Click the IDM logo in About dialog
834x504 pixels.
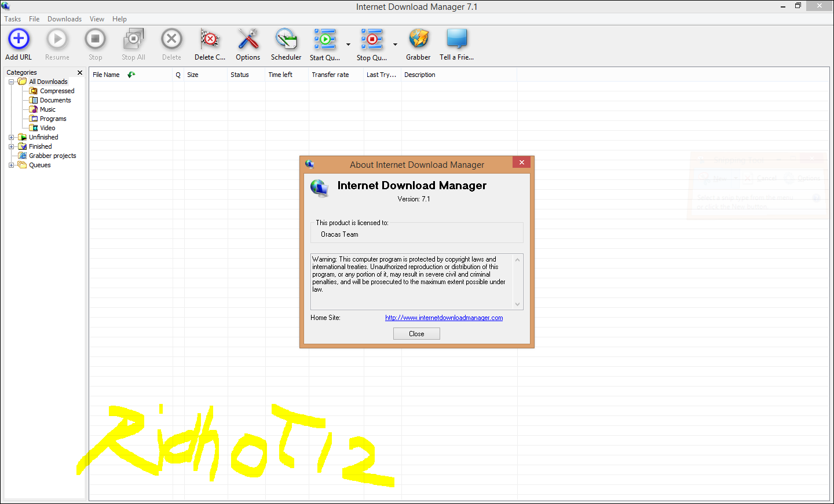pos(319,187)
